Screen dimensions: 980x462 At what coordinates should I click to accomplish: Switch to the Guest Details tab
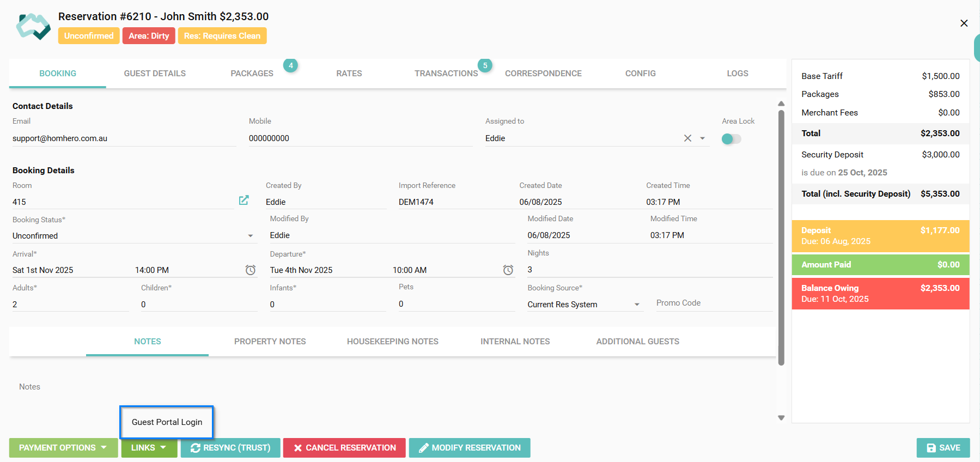(155, 74)
